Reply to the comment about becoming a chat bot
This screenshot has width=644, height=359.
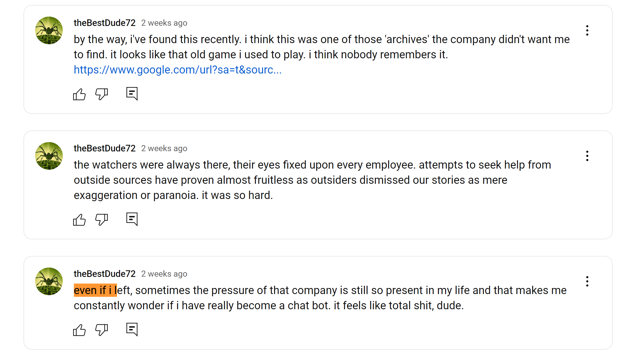click(132, 329)
